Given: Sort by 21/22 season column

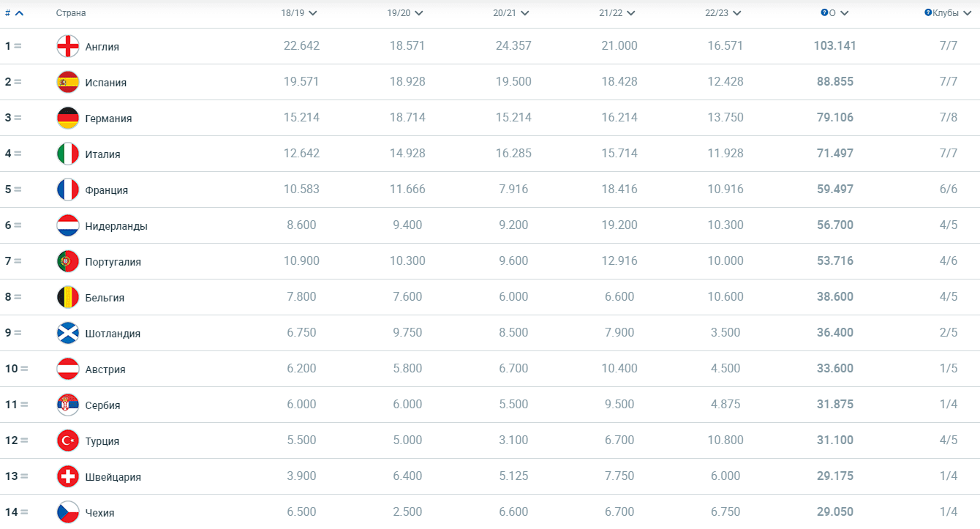Looking at the screenshot, I should 617,13.
